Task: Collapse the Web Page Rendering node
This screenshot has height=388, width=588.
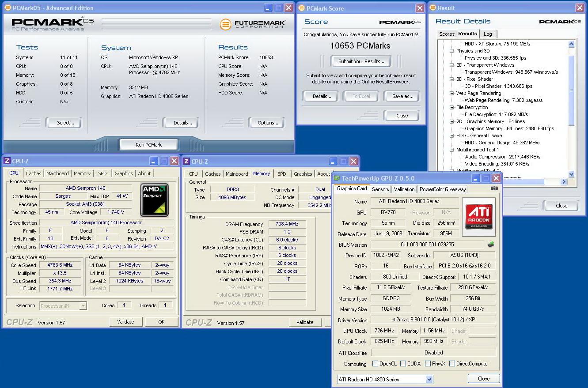Action: pyautogui.click(x=451, y=93)
